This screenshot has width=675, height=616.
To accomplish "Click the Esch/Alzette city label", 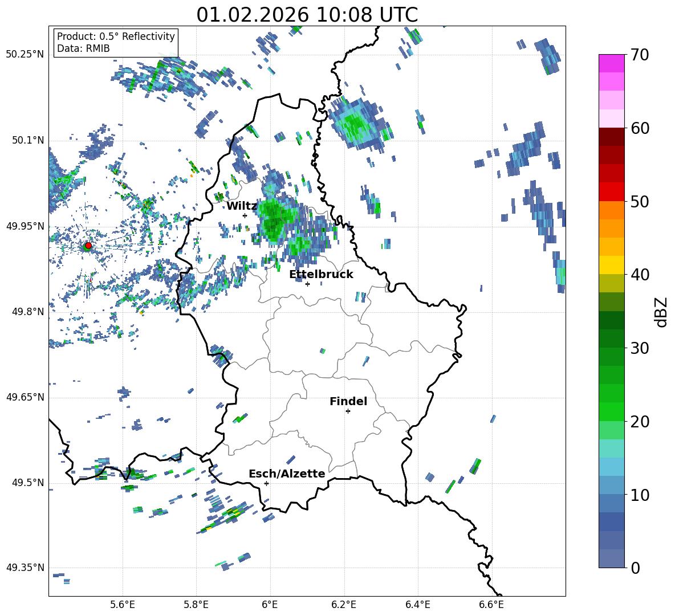I will point(287,474).
